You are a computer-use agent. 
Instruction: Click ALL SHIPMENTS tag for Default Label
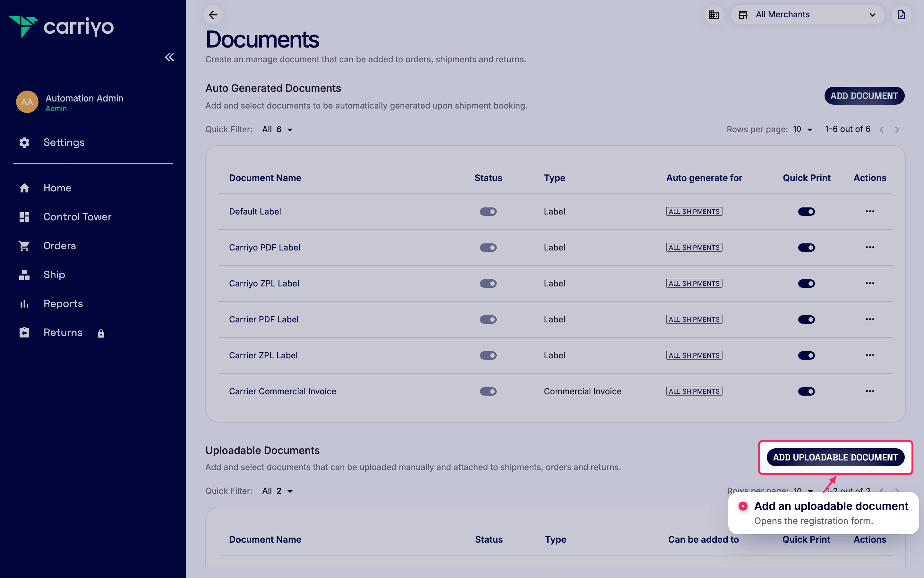[x=694, y=211]
